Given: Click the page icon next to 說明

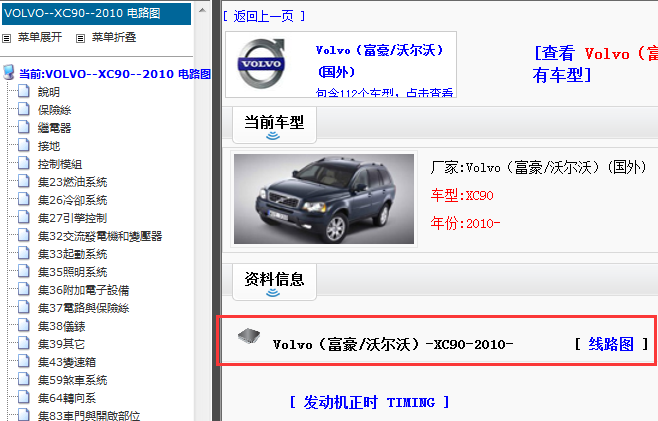Looking at the screenshot, I should click(24, 91).
